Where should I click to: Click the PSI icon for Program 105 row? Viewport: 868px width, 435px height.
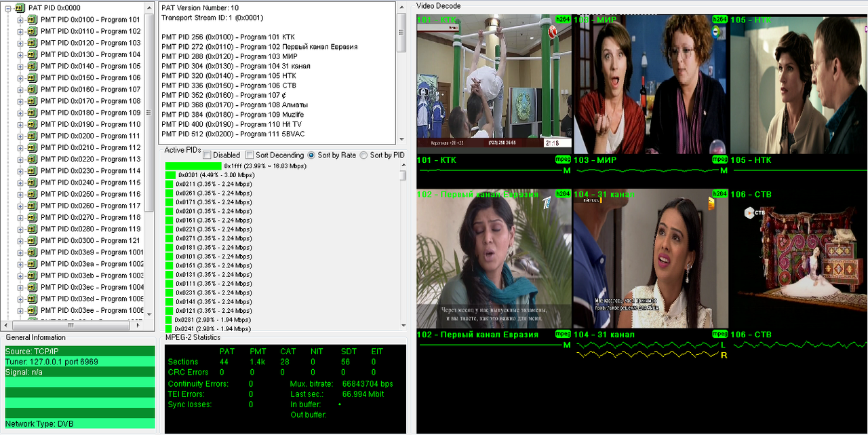pyautogui.click(x=32, y=66)
